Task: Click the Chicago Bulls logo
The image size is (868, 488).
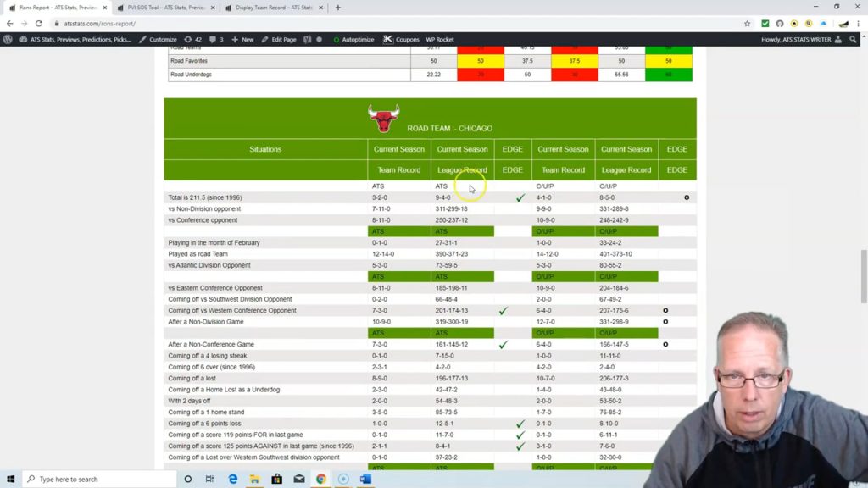Action: point(383,119)
